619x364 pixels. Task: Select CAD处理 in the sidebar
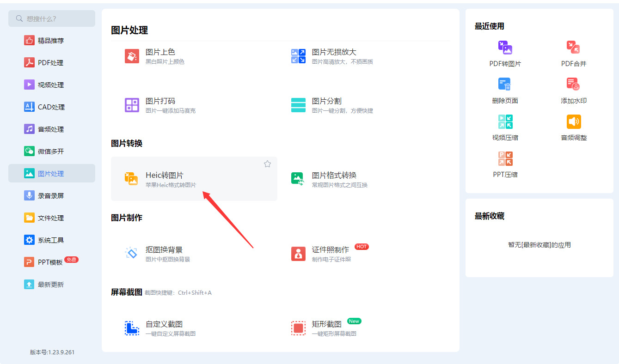tap(52, 107)
